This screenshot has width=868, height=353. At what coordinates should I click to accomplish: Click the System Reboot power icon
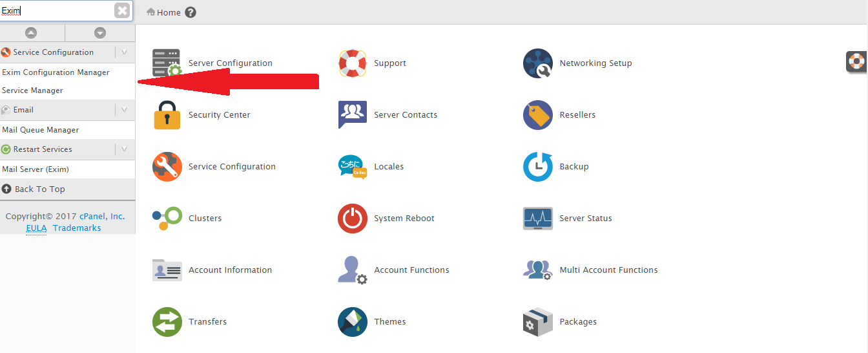coord(353,219)
